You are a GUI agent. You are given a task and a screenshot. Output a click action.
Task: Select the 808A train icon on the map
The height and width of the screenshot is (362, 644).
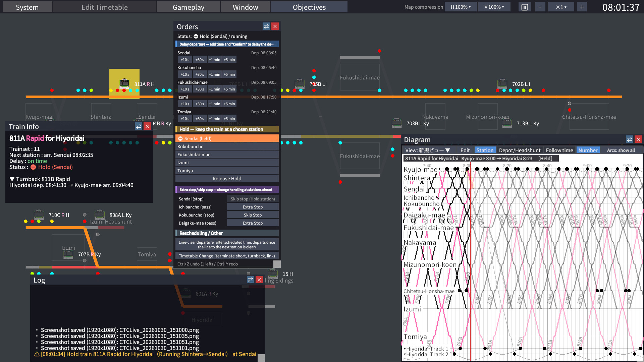point(100,215)
